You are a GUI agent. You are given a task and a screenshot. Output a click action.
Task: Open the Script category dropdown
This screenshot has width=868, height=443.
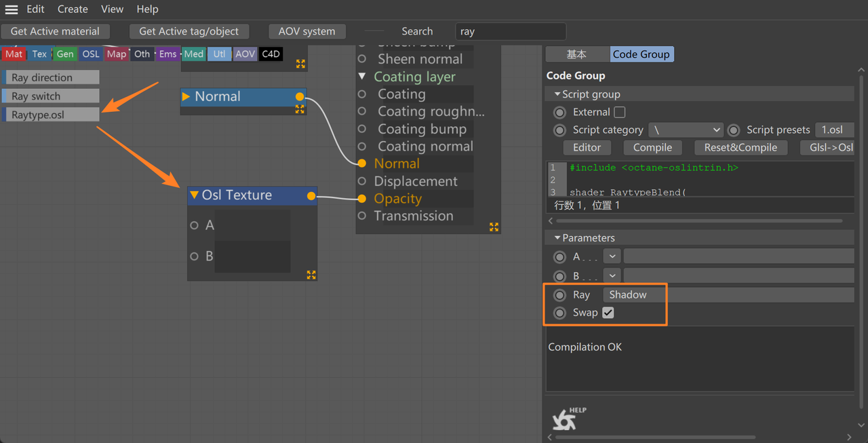click(686, 130)
